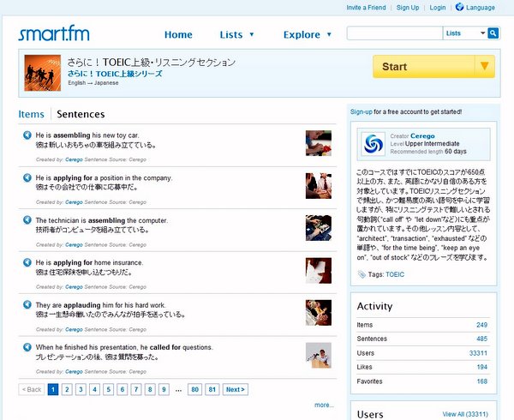514x420 pixels.
Task: Play audio for 'applying for a position' sentence
Action: click(x=27, y=177)
